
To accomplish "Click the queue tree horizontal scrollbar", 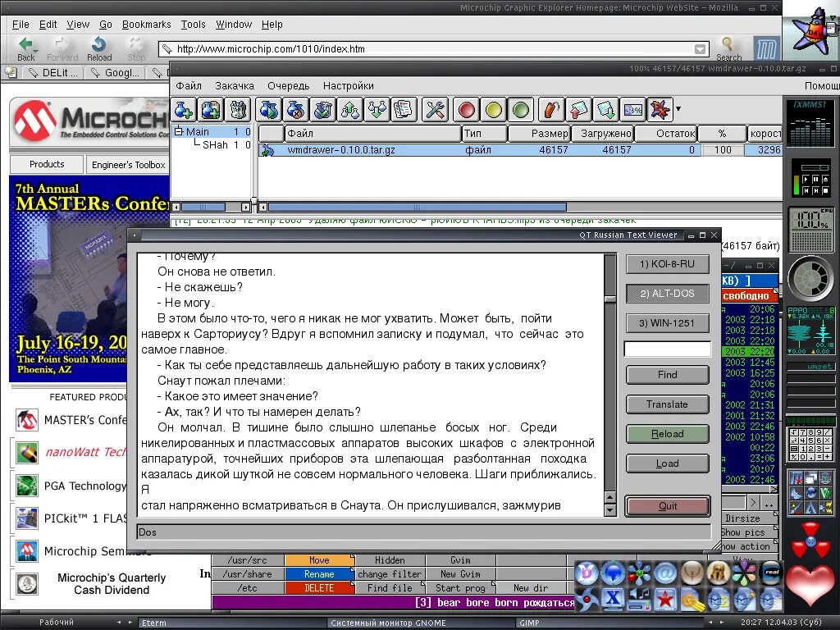I will 203,207.
